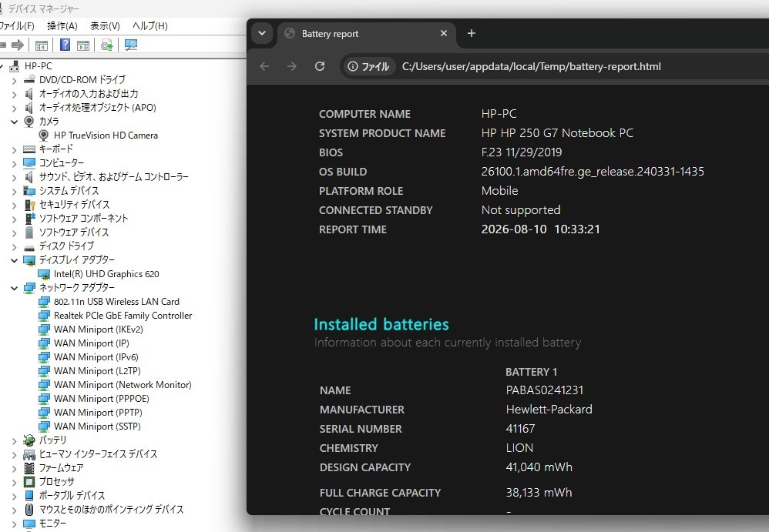The width and height of the screenshot is (769, 532).
Task: Open the 表示(V) menu
Action: tap(105, 26)
